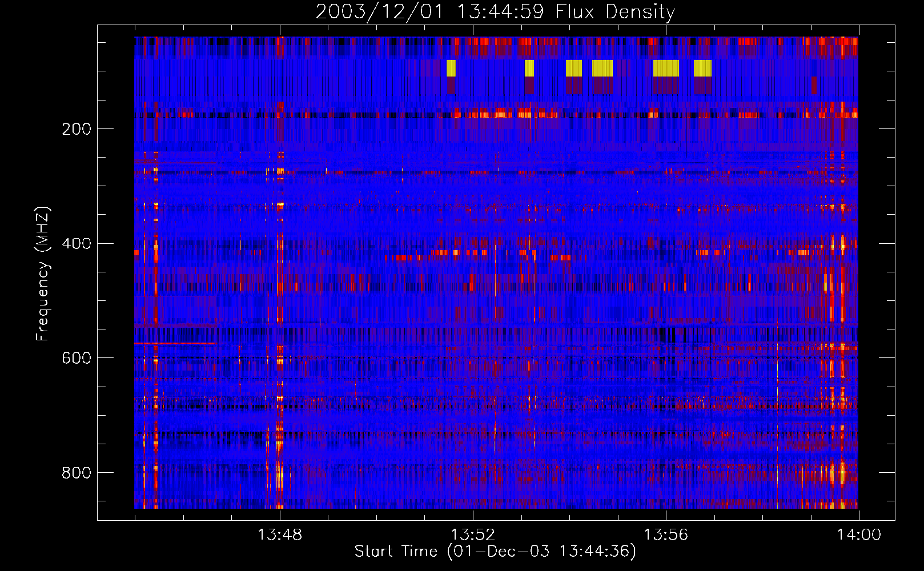
Task: Click the "Start Time (01-Dec-03 13:44:36)" axis label
Action: [x=495, y=552]
